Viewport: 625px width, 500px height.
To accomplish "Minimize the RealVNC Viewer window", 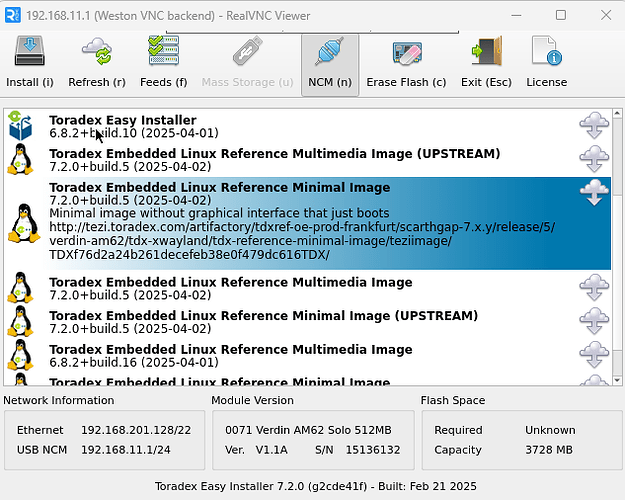I will click(516, 16).
